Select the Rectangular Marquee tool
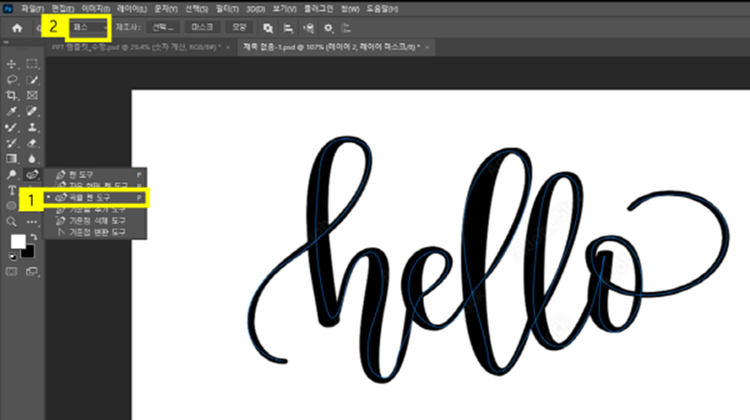The height and width of the screenshot is (420, 750). pos(32,64)
